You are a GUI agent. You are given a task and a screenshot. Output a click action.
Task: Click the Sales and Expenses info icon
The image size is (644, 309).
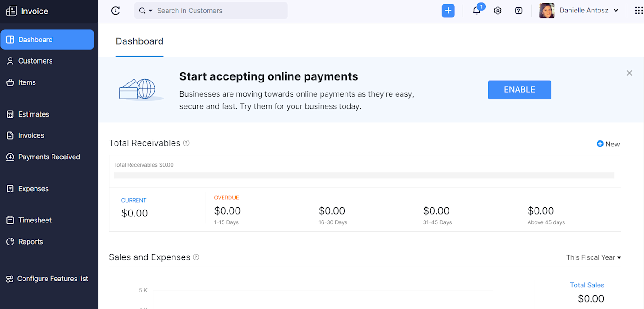[196, 257]
